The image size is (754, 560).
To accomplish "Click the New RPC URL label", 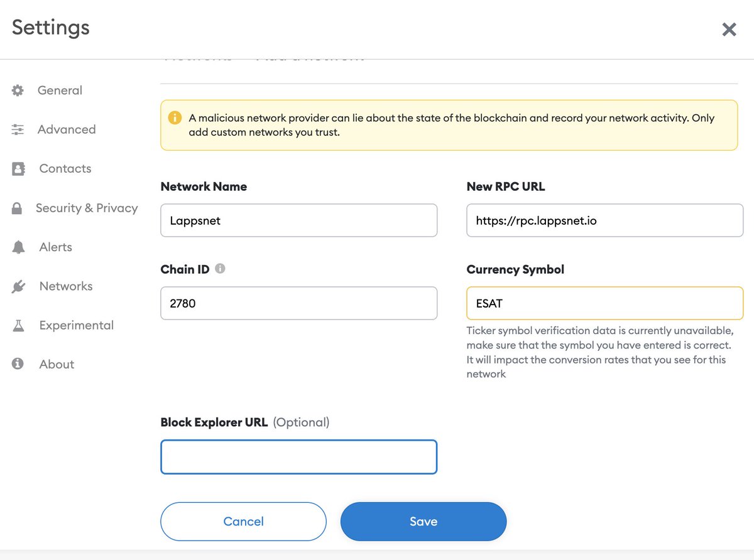I will [506, 186].
